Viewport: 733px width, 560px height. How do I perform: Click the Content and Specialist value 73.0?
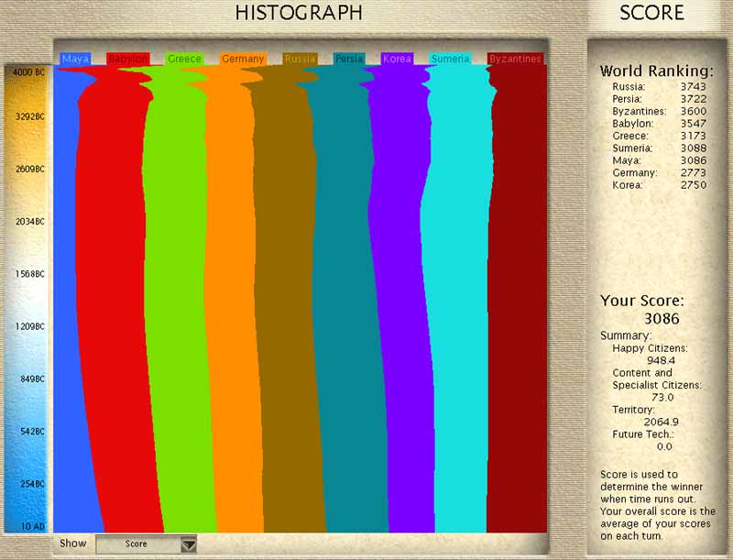tap(662, 398)
